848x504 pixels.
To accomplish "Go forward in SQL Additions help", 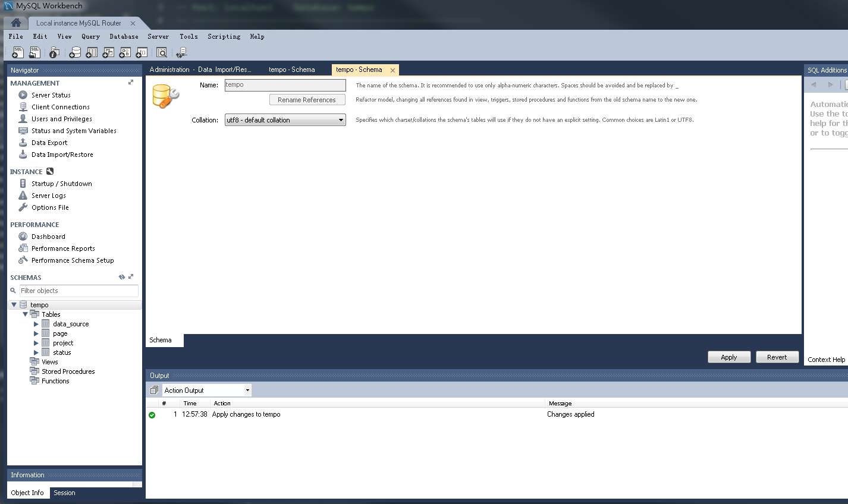I will 830,85.
